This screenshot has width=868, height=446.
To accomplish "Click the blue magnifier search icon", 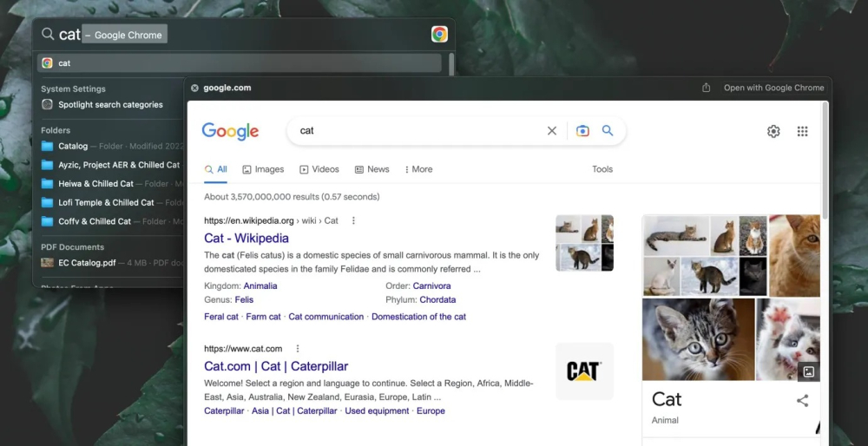I will (608, 131).
